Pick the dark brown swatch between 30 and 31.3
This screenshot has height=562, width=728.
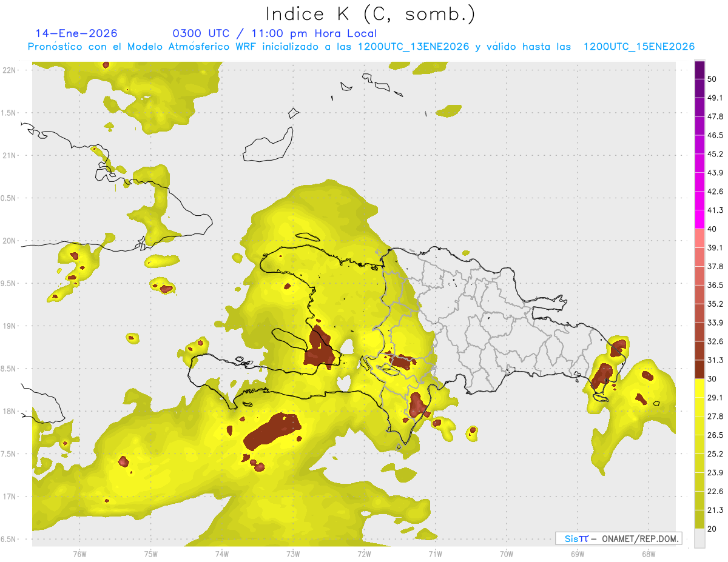(x=699, y=369)
